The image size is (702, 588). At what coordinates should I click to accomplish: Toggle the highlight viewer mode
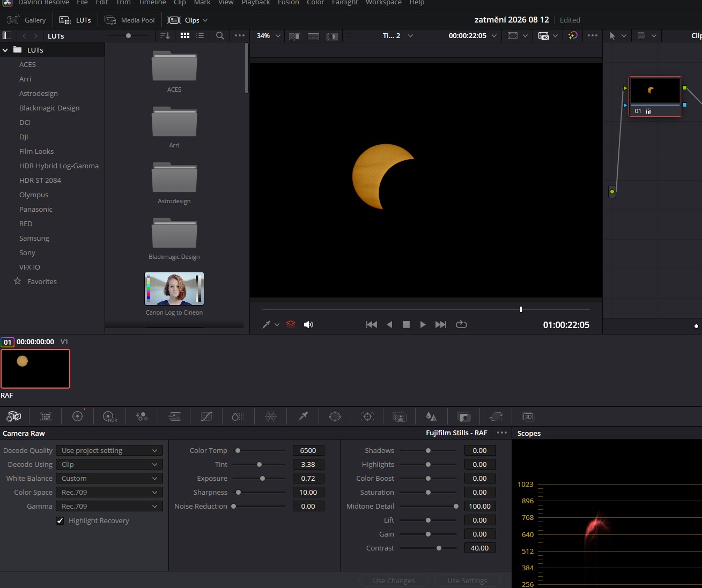[332, 36]
